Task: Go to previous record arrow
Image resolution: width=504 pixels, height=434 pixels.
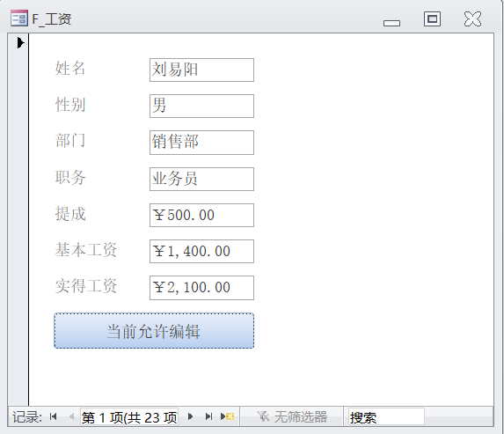Action: [71, 416]
